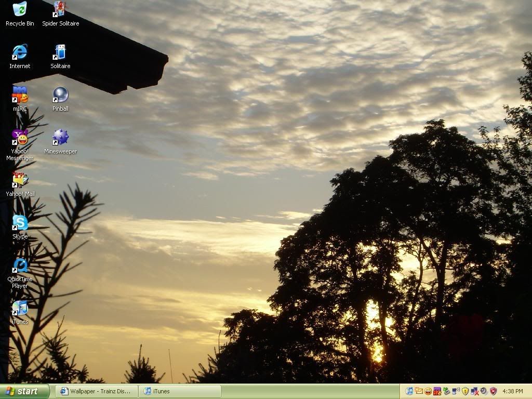Select the Yahoo! Mail desktop icon
This screenshot has height=399, width=532.
(20, 184)
